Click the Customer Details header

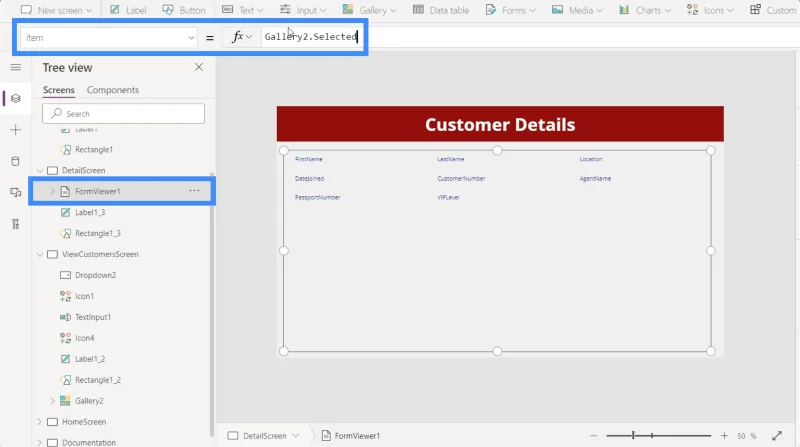point(500,124)
